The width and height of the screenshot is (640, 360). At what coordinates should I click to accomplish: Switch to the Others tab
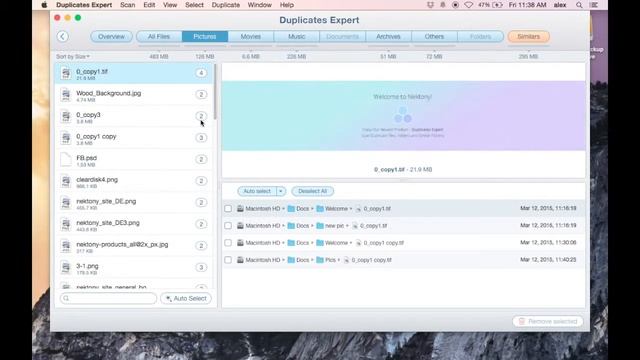tap(434, 36)
